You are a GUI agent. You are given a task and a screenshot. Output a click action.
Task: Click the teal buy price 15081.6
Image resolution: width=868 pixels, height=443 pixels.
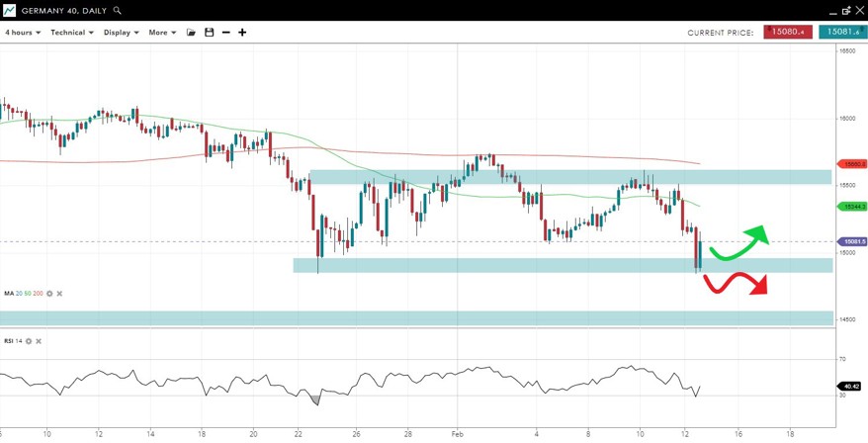(x=842, y=33)
